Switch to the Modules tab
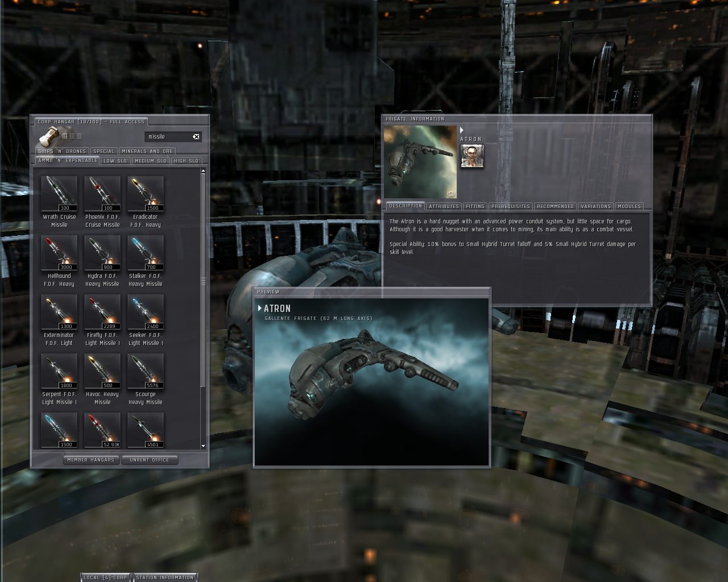 pyautogui.click(x=629, y=206)
